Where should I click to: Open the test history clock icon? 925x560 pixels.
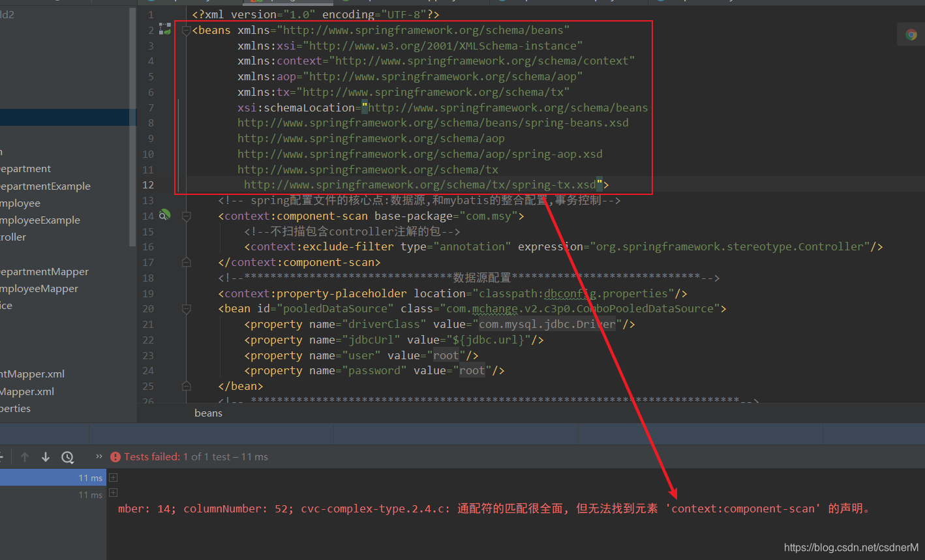67,457
